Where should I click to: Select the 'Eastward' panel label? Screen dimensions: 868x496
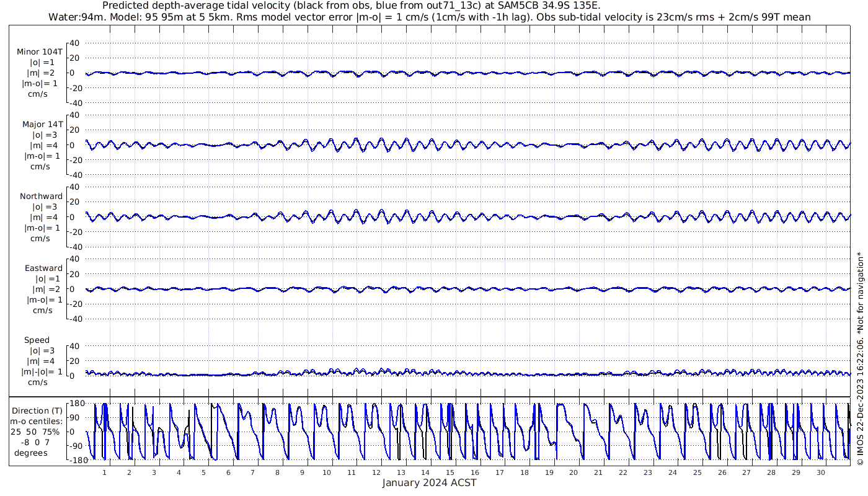coord(44,268)
